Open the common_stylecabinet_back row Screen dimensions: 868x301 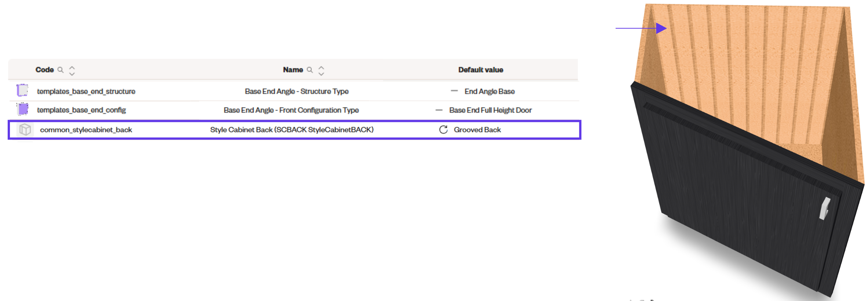click(x=295, y=130)
